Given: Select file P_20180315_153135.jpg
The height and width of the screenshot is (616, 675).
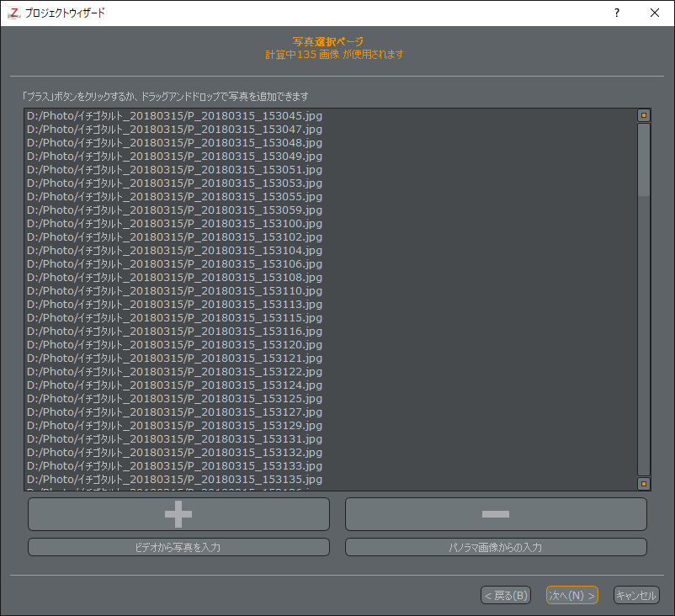Looking at the screenshot, I should click(x=331, y=480).
